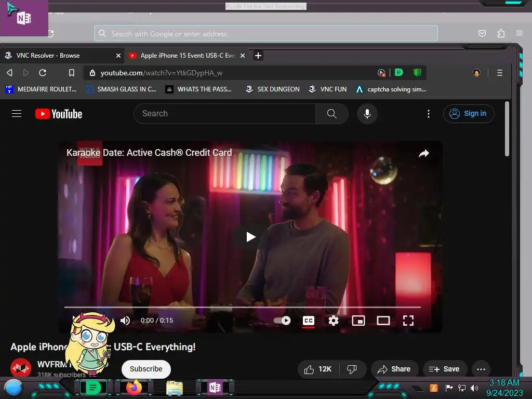
Task: Enable theater mode
Action: tap(383, 320)
